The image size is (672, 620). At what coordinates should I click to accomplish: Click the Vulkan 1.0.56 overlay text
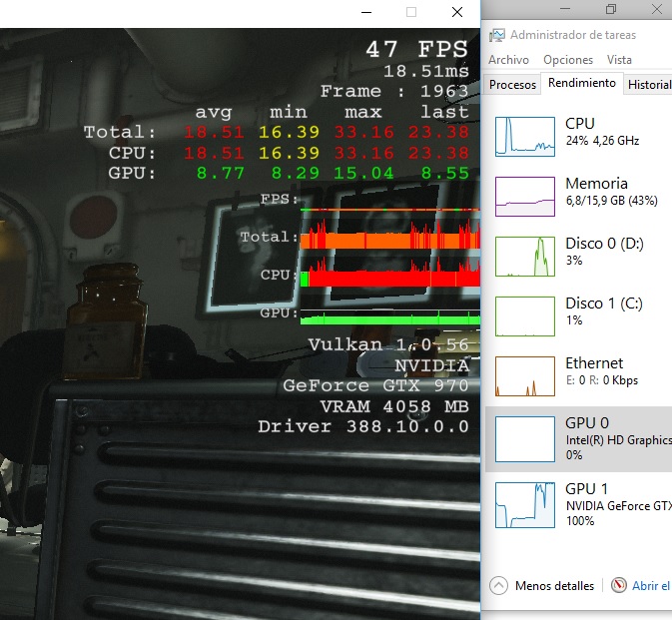(388, 344)
